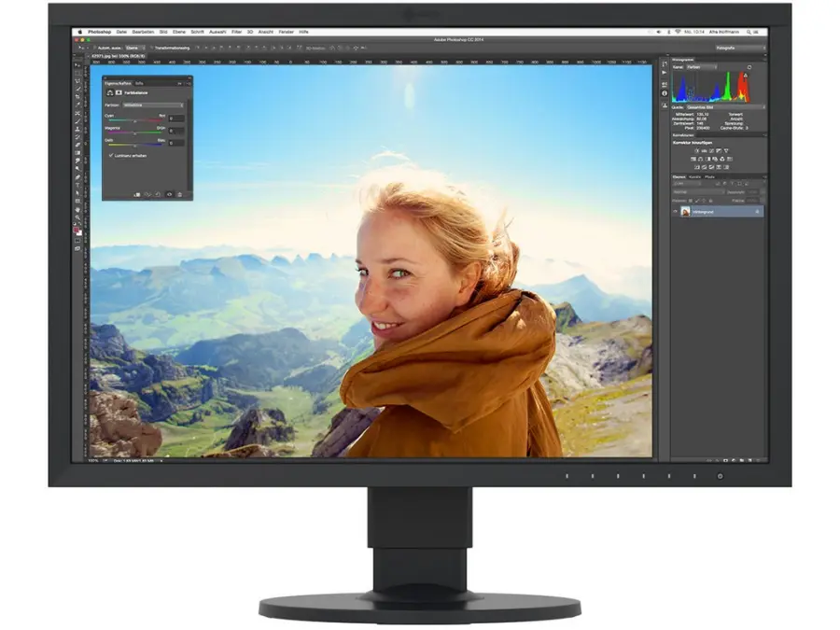This screenshot has width=840, height=630.
Task: Click the Hintergrund layer thumbnail
Action: point(685,212)
